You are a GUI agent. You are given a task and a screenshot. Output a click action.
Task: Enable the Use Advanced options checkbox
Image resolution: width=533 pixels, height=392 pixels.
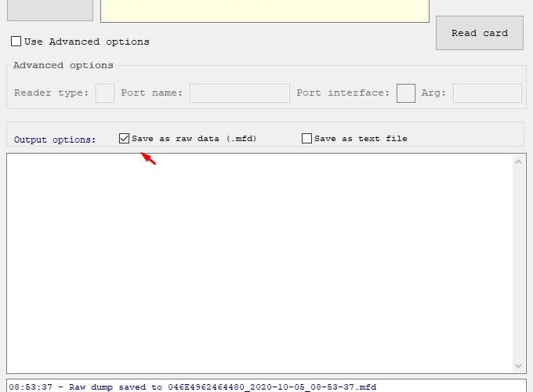coord(16,42)
